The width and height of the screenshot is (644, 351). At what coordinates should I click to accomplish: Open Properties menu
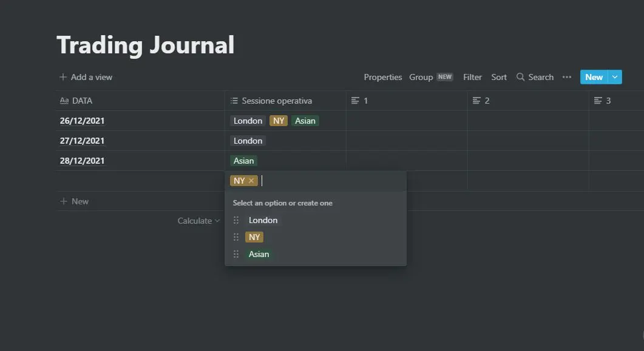pos(383,77)
